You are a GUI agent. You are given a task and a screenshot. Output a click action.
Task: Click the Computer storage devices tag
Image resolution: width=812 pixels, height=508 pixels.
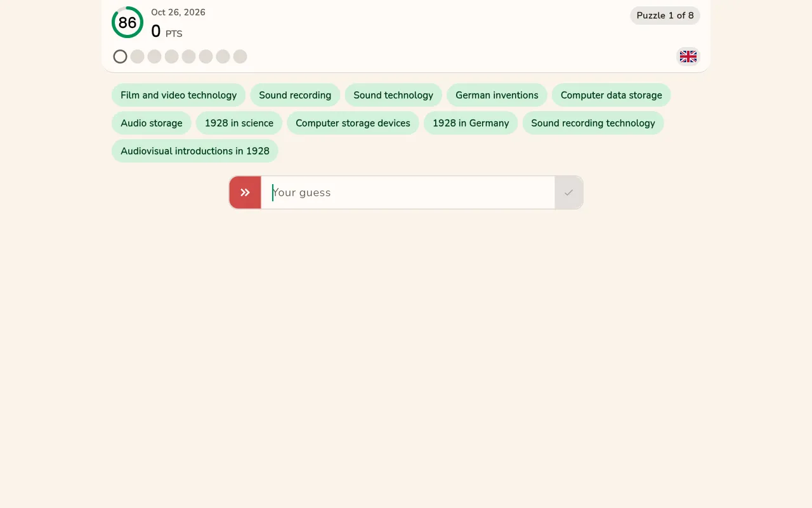click(353, 123)
